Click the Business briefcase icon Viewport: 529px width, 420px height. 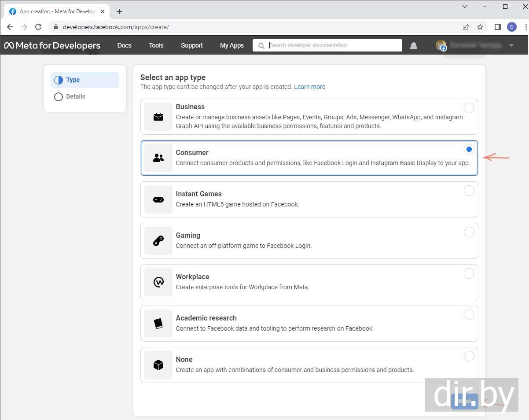(x=158, y=117)
